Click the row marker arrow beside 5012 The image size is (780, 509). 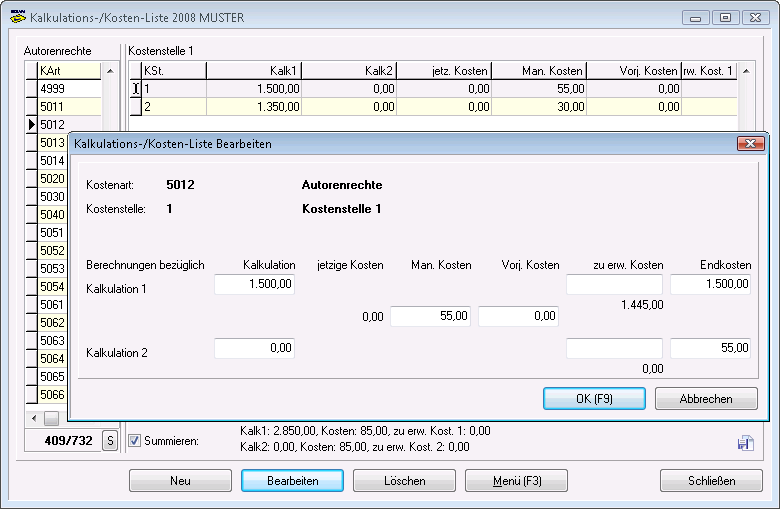[31, 124]
